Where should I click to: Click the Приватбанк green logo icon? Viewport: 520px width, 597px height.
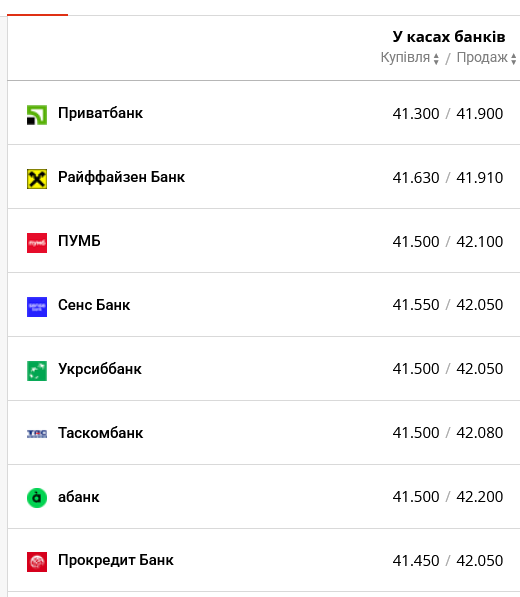click(37, 115)
